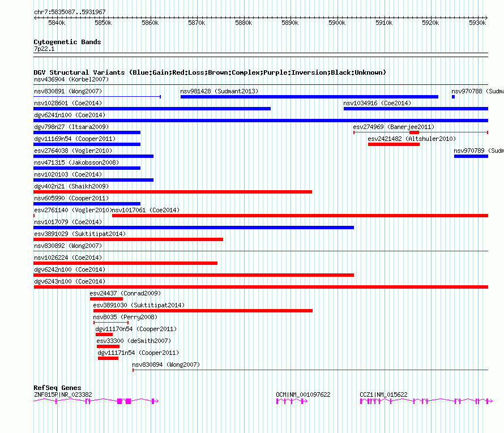Click the nsv830894 (Wong2007) label
Viewport: 504px width, 433px height.
click(166, 365)
